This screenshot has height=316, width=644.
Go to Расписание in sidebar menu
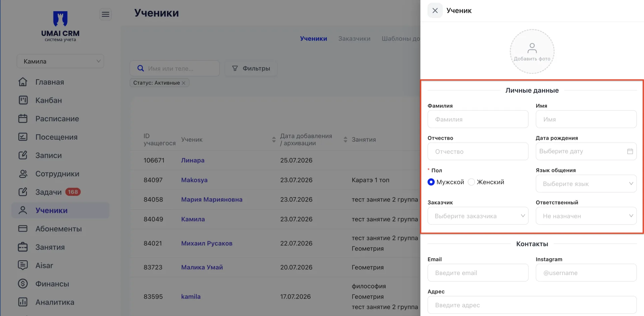coord(57,119)
